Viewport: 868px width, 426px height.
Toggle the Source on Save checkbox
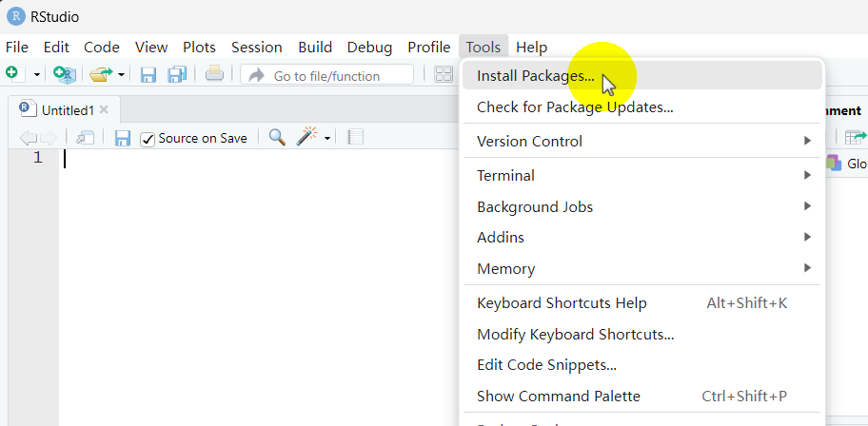[x=148, y=139]
